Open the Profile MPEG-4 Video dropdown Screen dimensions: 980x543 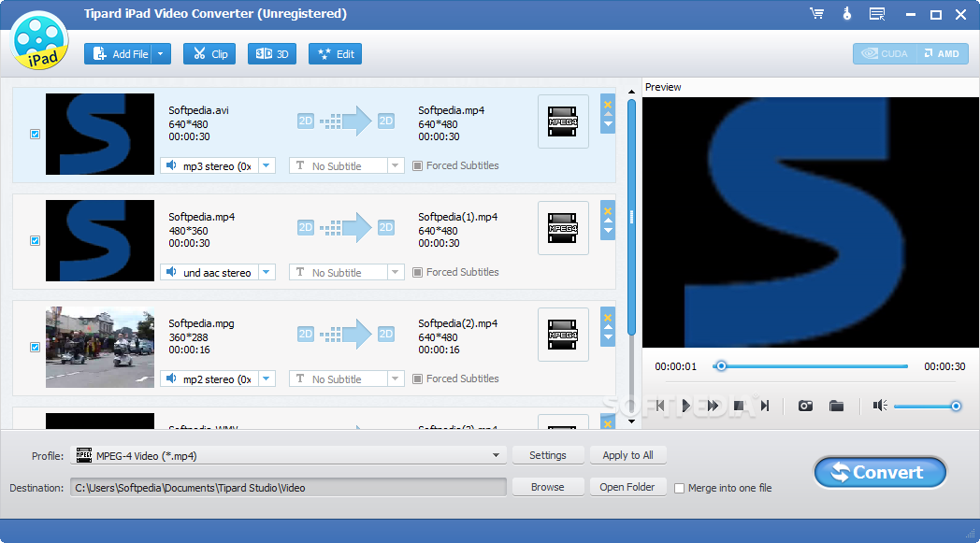tap(496, 455)
